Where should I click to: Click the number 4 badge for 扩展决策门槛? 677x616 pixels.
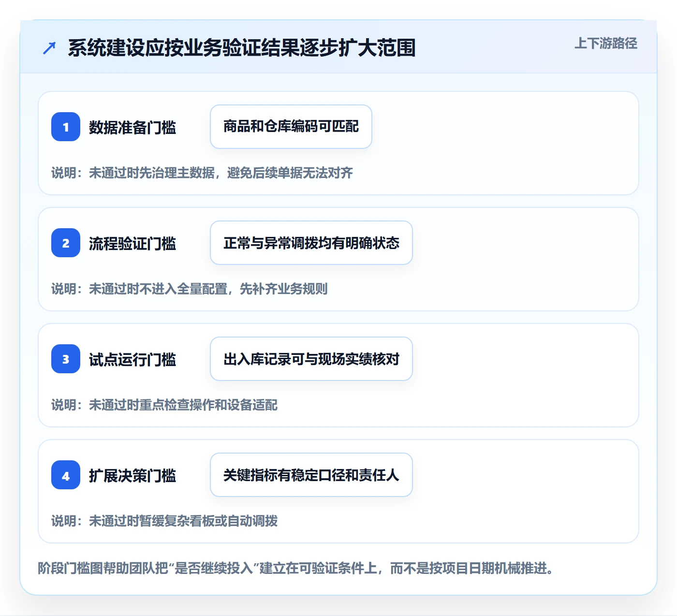pyautogui.click(x=66, y=475)
